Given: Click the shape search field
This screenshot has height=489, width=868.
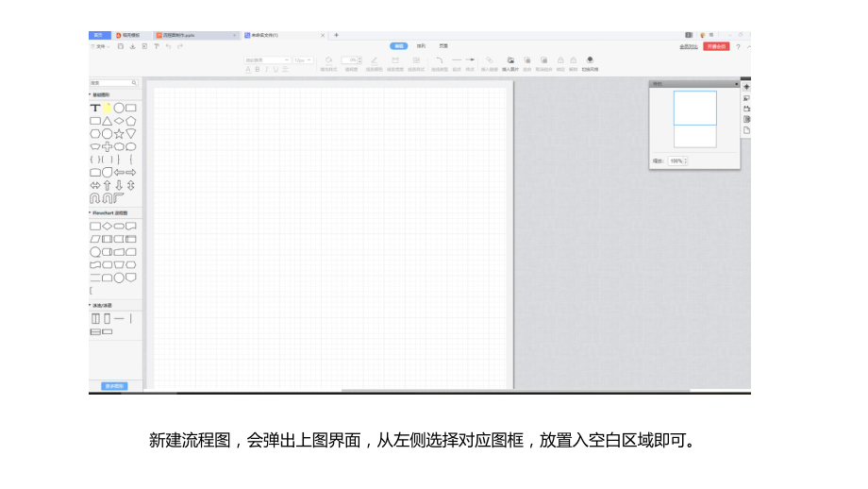Looking at the screenshot, I should [x=113, y=83].
